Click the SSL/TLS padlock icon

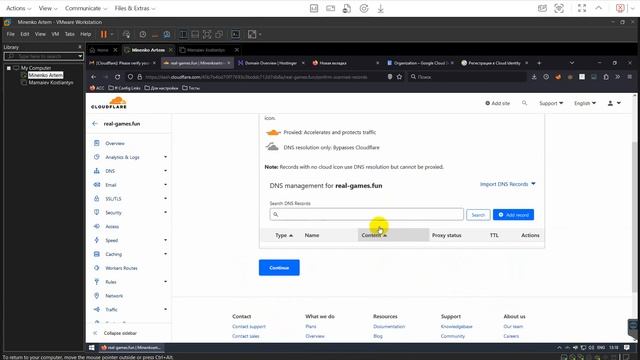(97, 199)
